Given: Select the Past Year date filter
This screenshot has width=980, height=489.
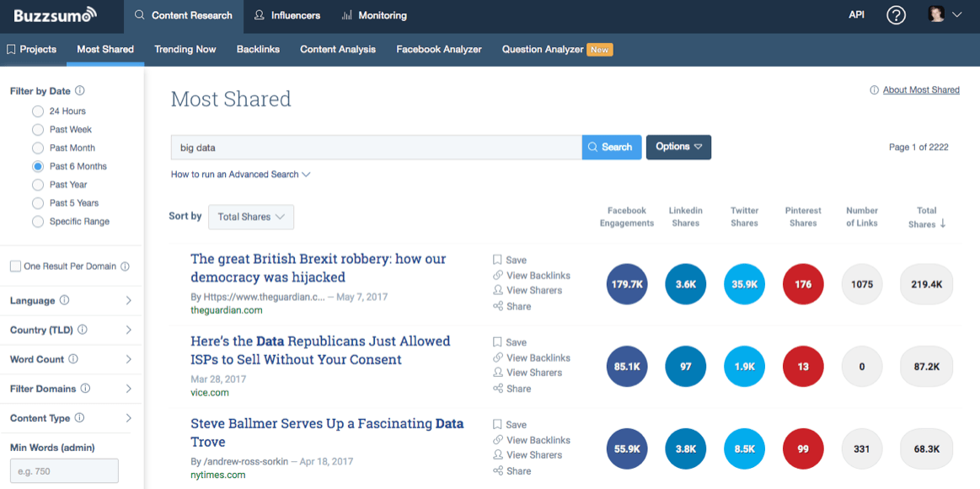Looking at the screenshot, I should click(x=38, y=185).
